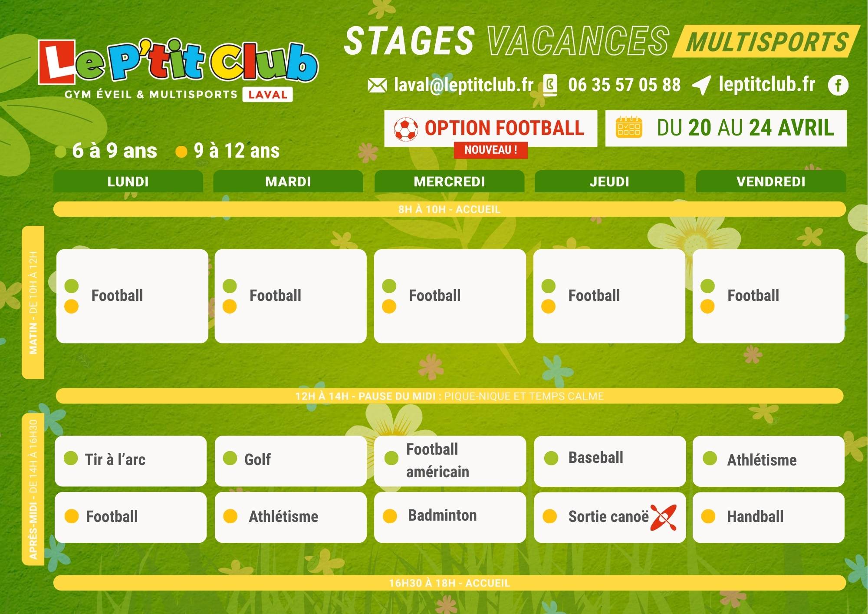The image size is (868, 614).
Task: Click the Handball activity card
Action: pos(768,517)
